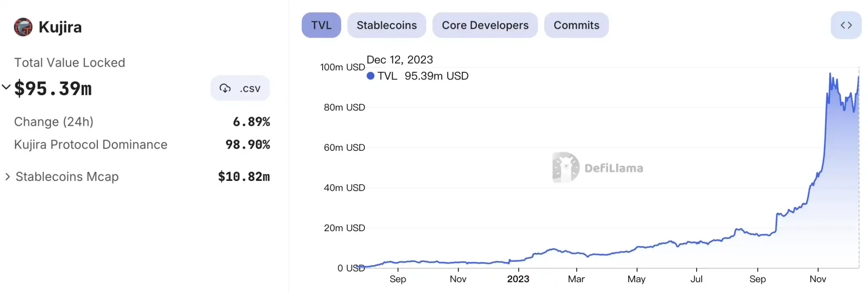Download data with the .csv button

[x=240, y=89]
